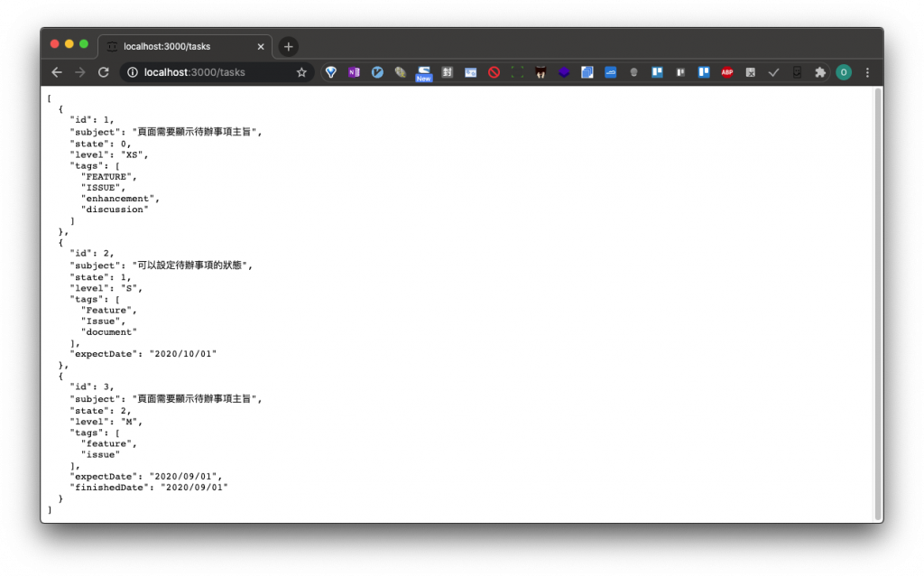View site information icon in address bar
This screenshot has width=924, height=577.
point(133,72)
